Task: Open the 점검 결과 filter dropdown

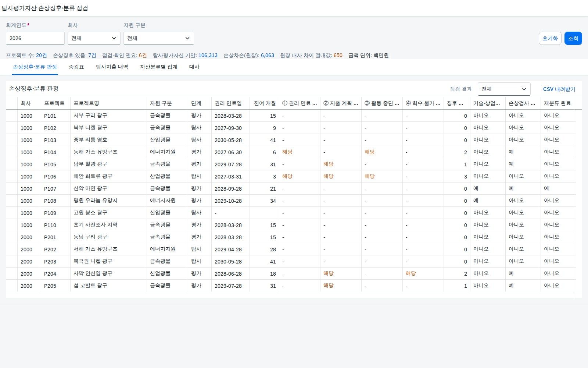Action: point(504,89)
